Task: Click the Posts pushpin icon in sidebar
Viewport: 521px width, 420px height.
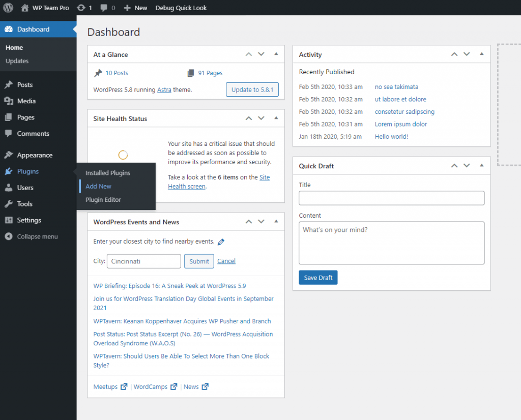Action: click(9, 85)
